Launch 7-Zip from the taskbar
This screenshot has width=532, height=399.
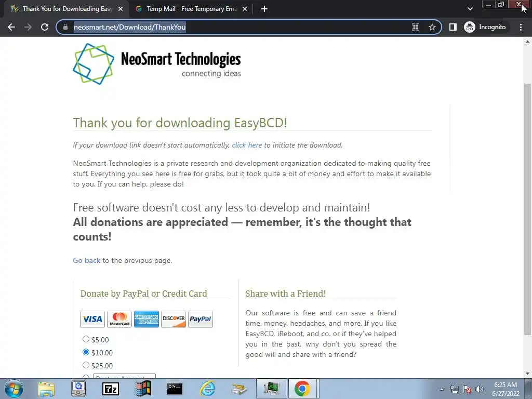(x=111, y=389)
